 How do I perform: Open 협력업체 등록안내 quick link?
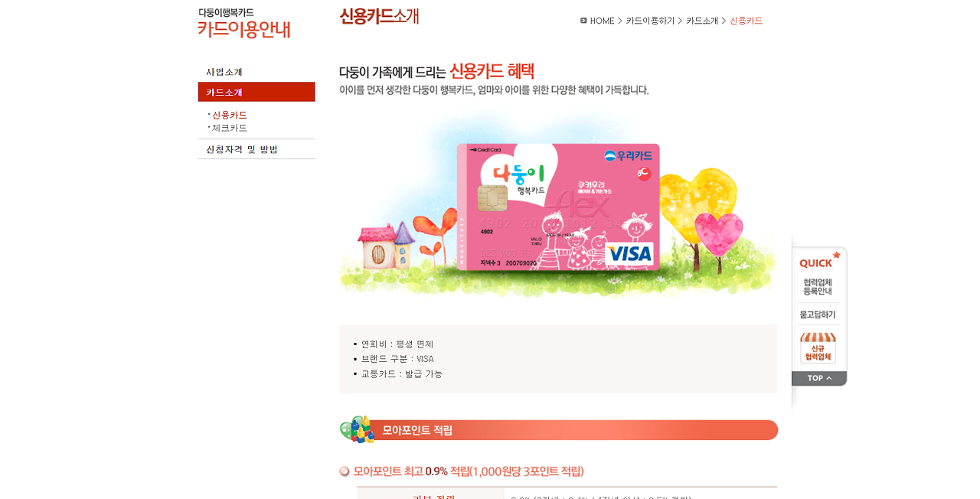[x=818, y=287]
